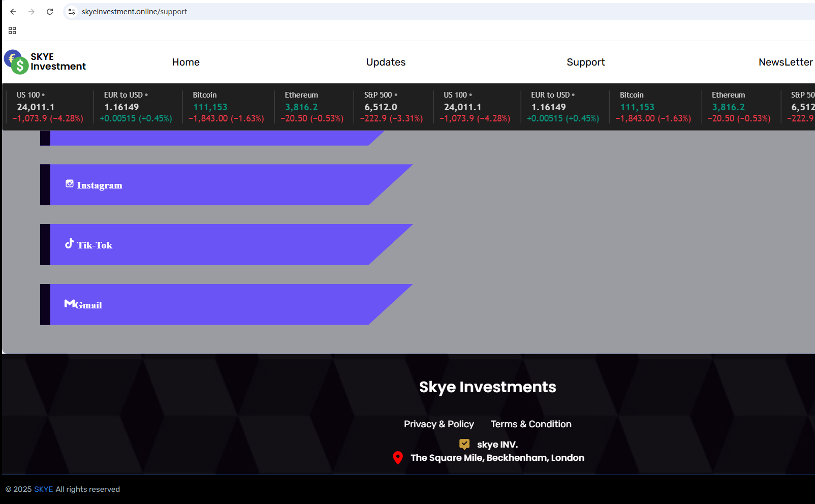This screenshot has width=815, height=504.
Task: Open the Terms & Condition link
Action: [531, 424]
